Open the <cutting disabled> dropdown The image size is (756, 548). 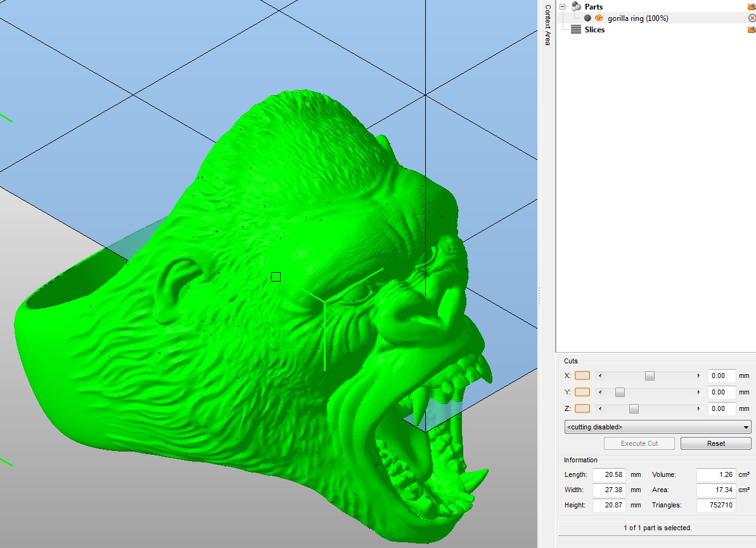click(658, 427)
